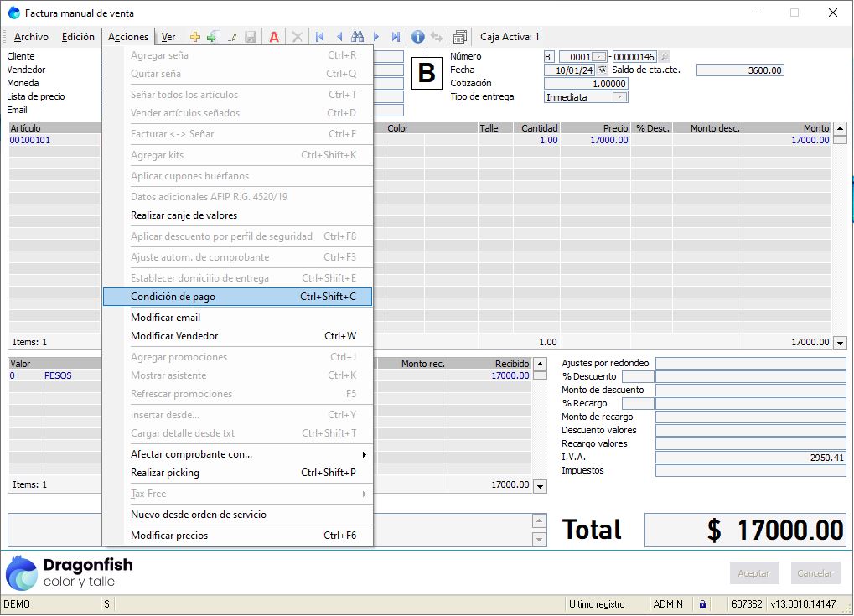Viewport: 854px width, 616px height.
Task: Go to the last record arrow icon
Action: coord(396,37)
